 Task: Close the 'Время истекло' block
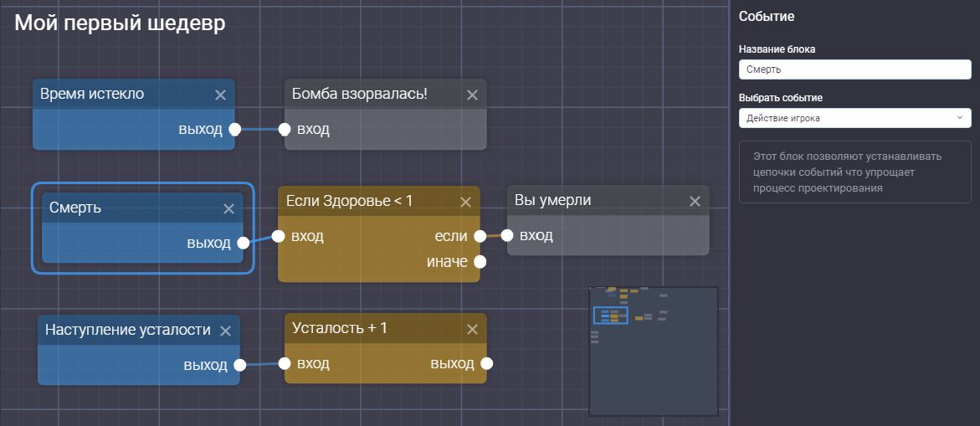point(220,95)
